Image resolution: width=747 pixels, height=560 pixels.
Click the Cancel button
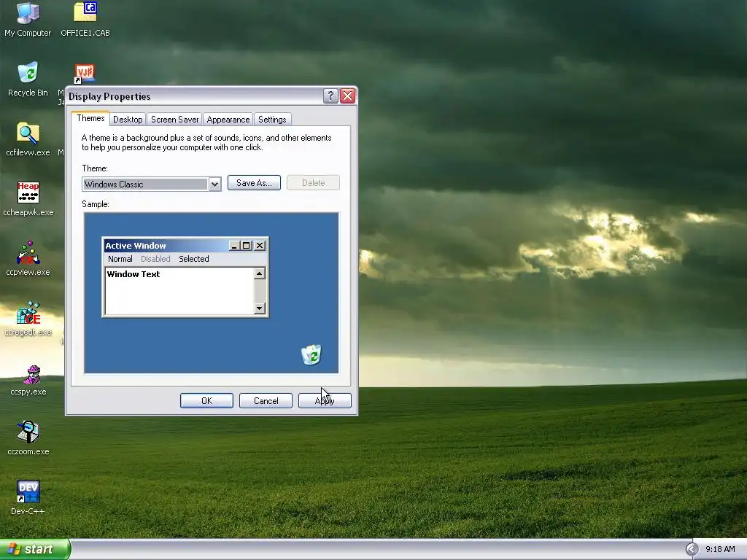(266, 400)
